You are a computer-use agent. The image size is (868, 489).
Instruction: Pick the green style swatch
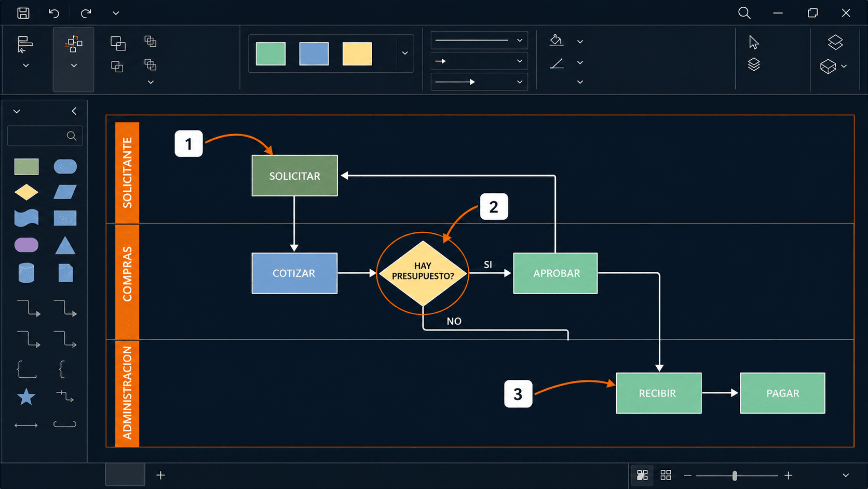click(x=270, y=54)
